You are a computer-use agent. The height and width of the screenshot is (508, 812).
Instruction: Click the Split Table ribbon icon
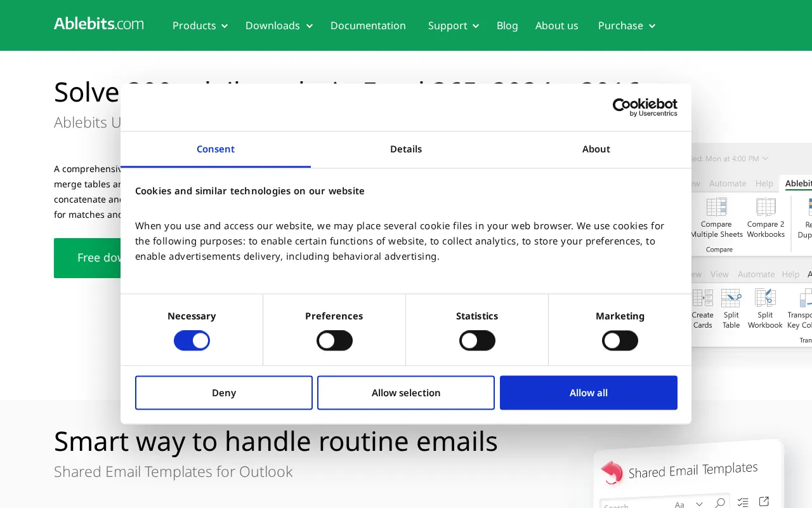(731, 298)
